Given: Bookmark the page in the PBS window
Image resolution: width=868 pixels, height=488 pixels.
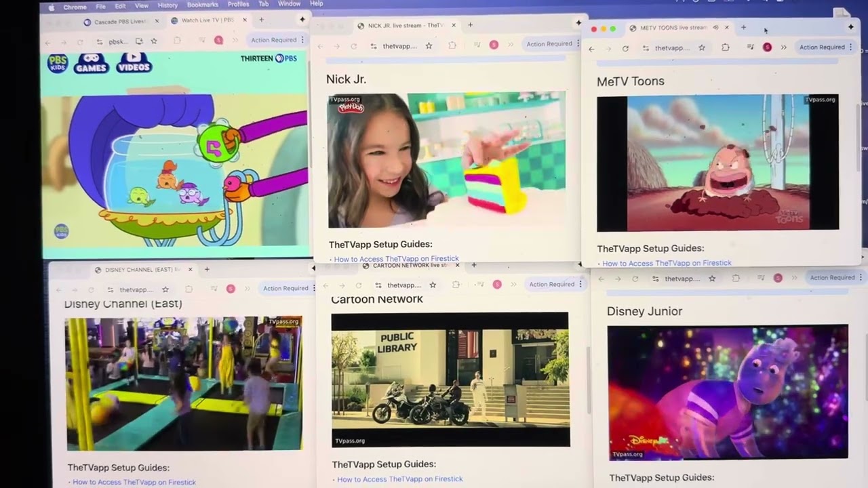Looking at the screenshot, I should pos(154,41).
